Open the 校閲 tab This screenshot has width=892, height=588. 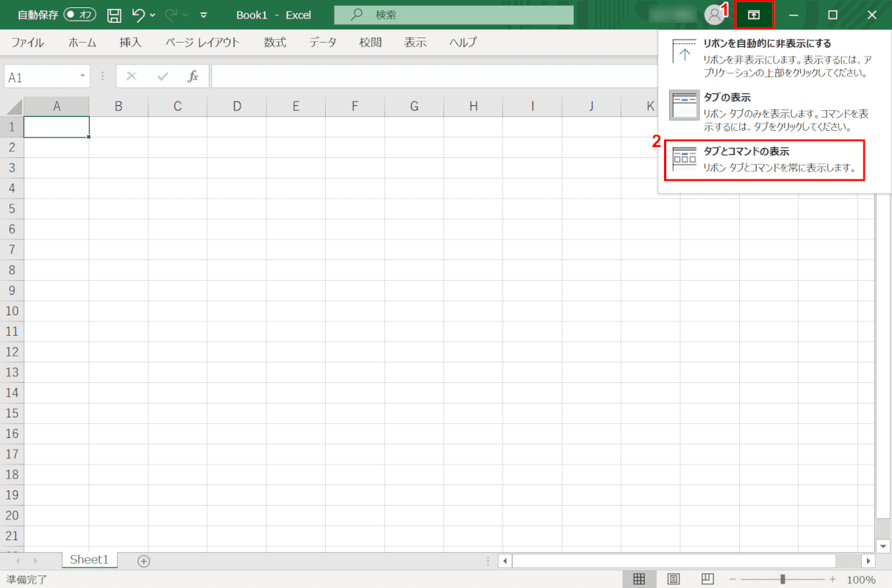[x=371, y=43]
